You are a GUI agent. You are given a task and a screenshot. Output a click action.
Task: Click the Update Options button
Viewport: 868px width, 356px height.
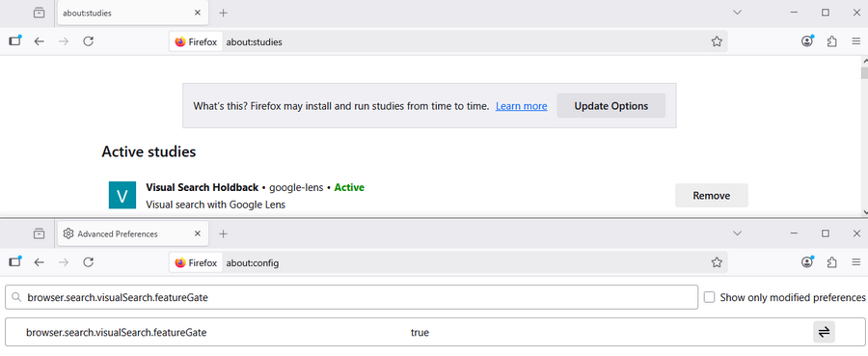[x=611, y=106]
